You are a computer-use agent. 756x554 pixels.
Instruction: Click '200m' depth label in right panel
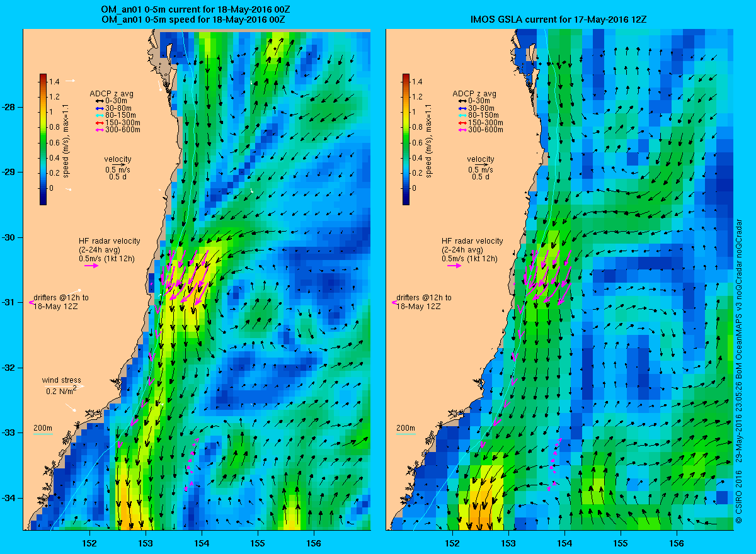[x=406, y=428]
